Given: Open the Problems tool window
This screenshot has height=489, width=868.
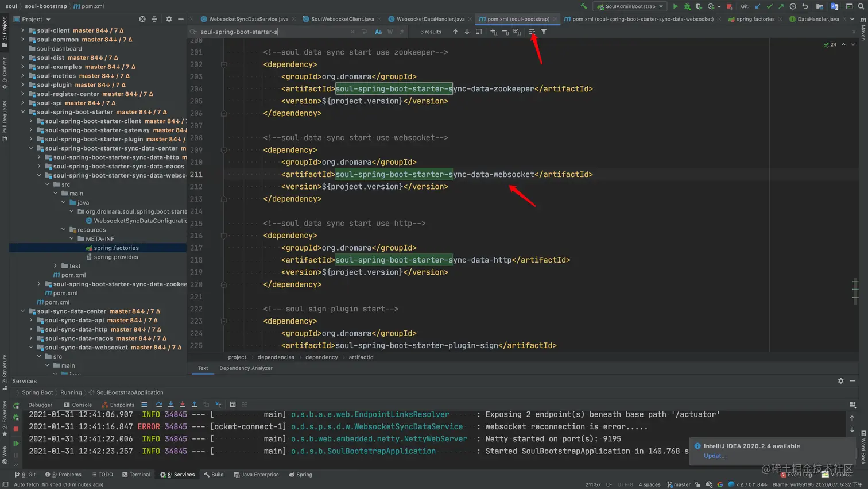Looking at the screenshot, I should (63, 475).
